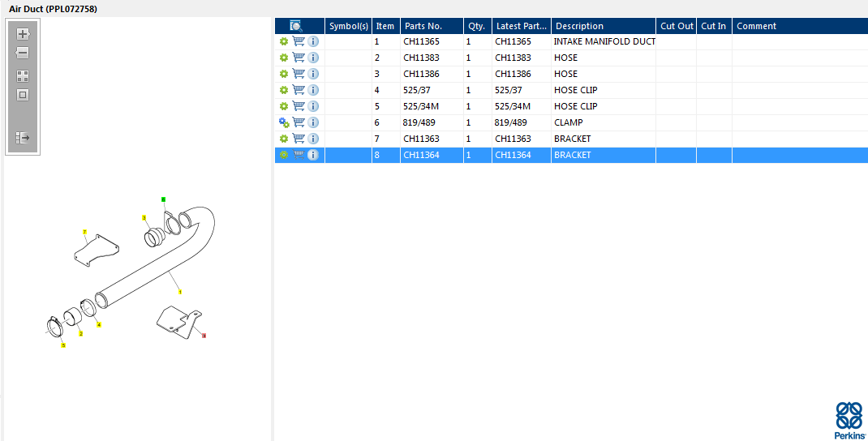Click gear icon for CH11383 hose row
The image size is (868, 441).
click(x=283, y=58)
